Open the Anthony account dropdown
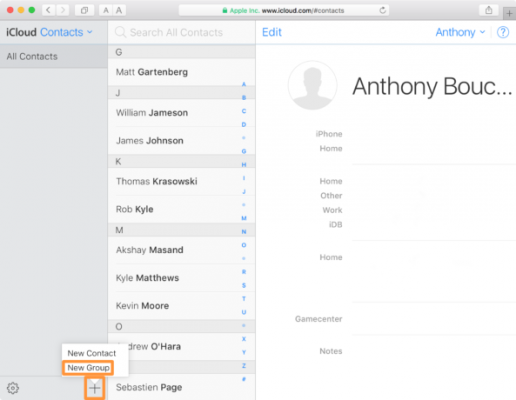The image size is (516, 400). (460, 32)
